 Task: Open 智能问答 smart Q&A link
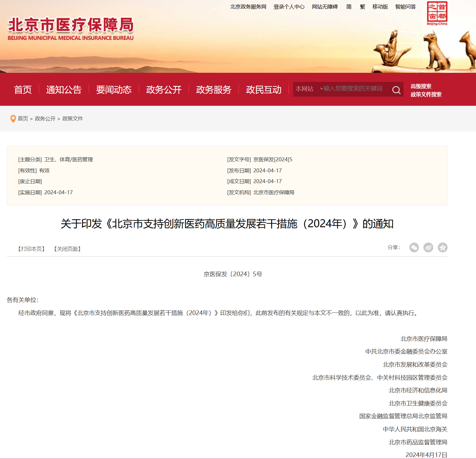pyautogui.click(x=405, y=7)
